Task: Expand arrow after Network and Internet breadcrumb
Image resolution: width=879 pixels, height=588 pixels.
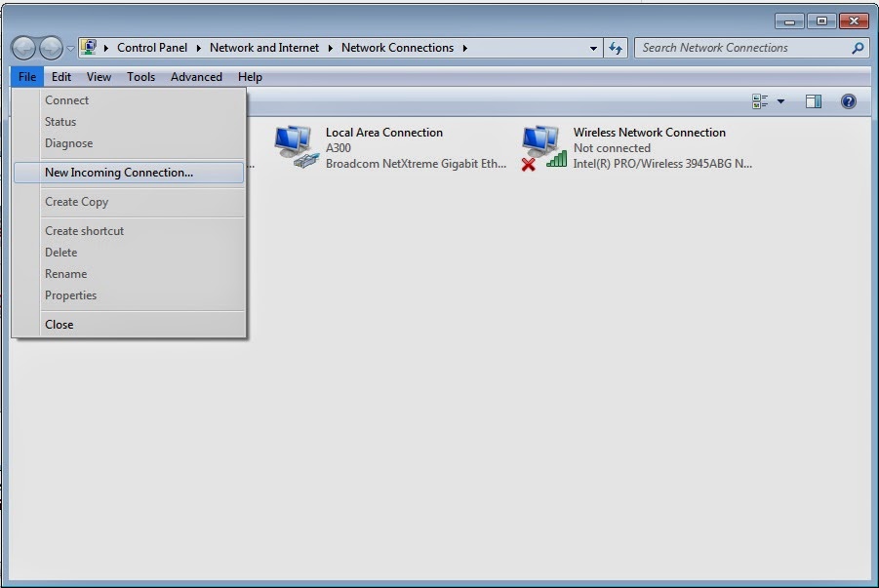Action: [x=330, y=48]
